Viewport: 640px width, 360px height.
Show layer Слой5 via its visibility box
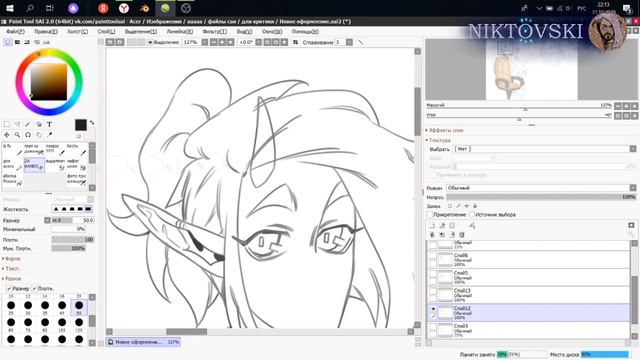coord(433,274)
